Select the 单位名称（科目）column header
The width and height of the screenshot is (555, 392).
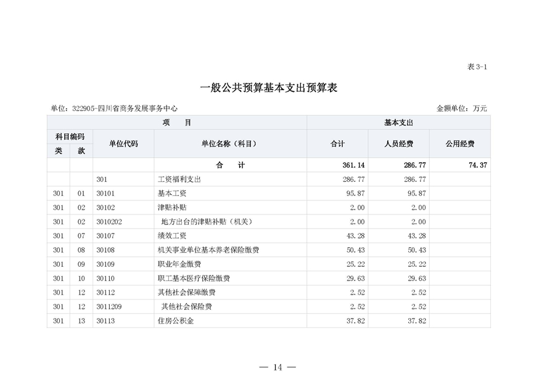[x=228, y=143]
